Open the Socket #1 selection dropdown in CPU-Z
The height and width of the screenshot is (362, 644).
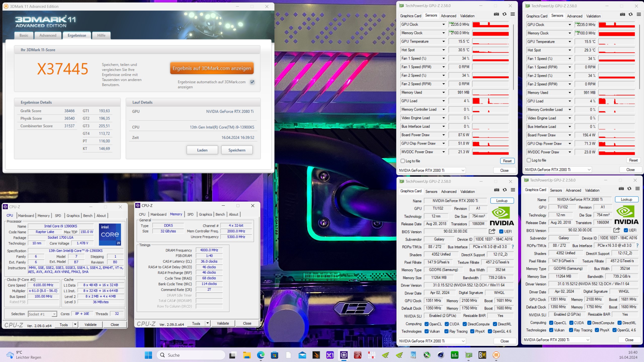[42, 314]
